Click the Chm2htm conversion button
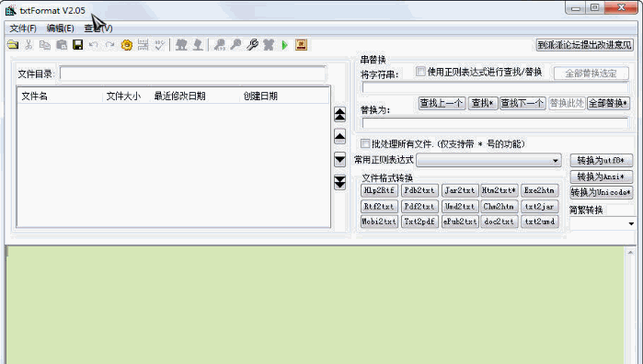Screen dimensions: 643x364 tap(499, 206)
